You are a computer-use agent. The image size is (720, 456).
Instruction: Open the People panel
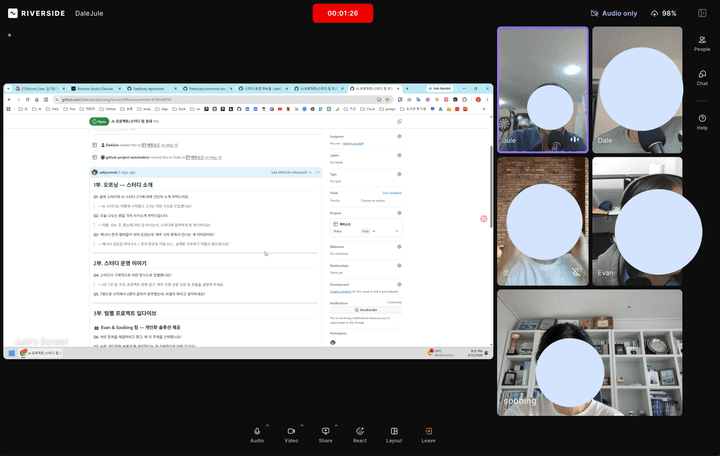(702, 44)
